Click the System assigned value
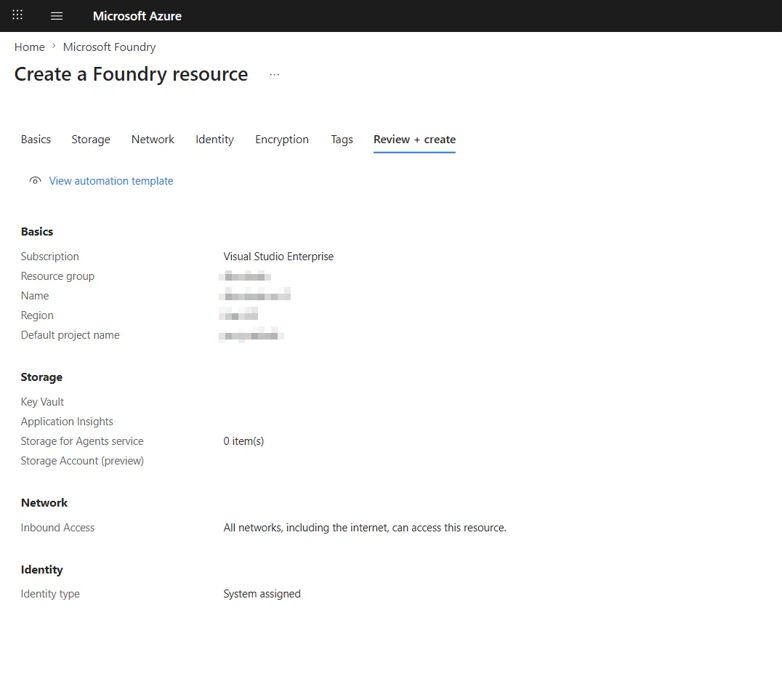Image resolution: width=782 pixels, height=700 pixels. 262,594
